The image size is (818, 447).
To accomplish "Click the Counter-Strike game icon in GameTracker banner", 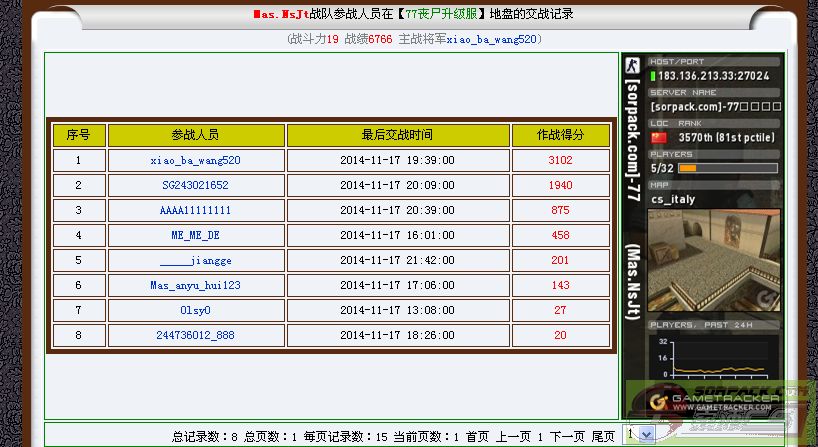I will click(x=632, y=65).
